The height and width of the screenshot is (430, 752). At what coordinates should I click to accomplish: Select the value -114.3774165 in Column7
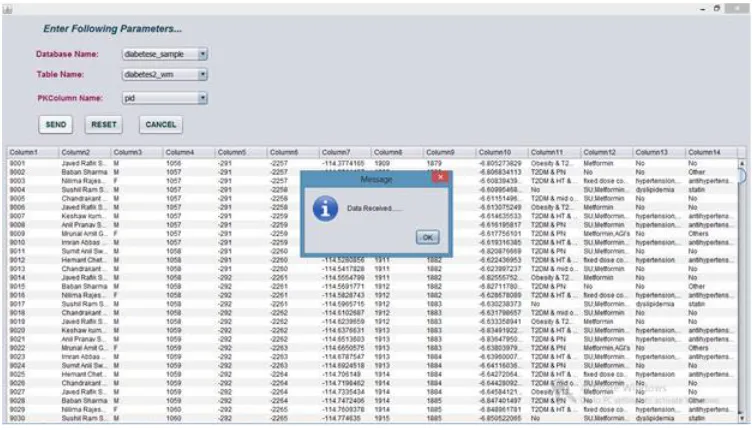click(346, 163)
